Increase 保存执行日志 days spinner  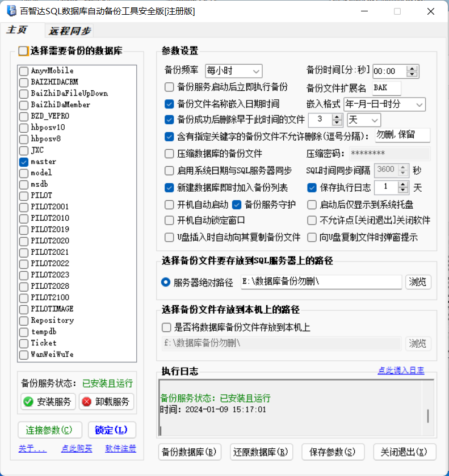pyautogui.click(x=403, y=184)
